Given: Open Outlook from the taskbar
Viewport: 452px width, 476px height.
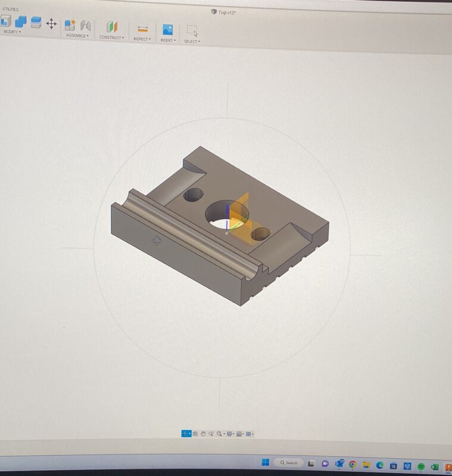Looking at the screenshot, I should (339, 464).
